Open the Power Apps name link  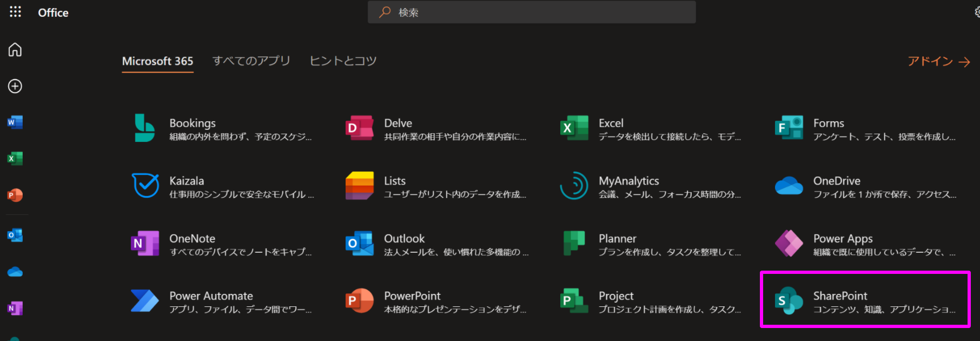point(843,239)
